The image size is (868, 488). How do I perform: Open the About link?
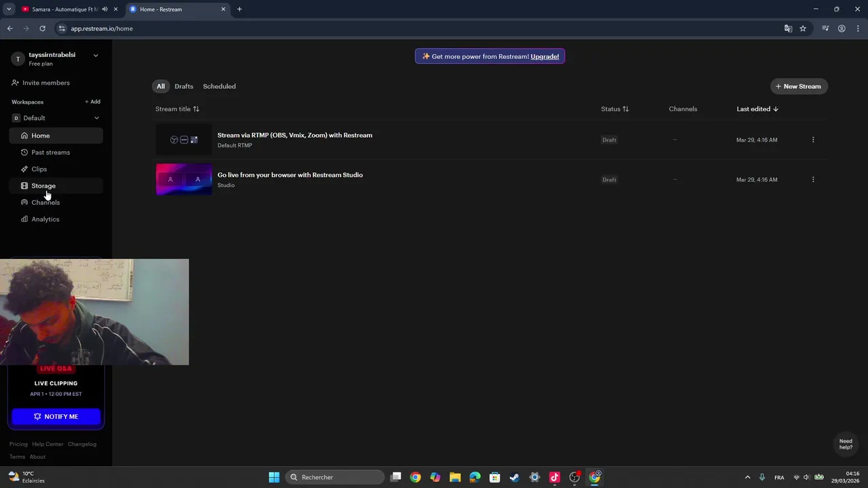(37, 457)
